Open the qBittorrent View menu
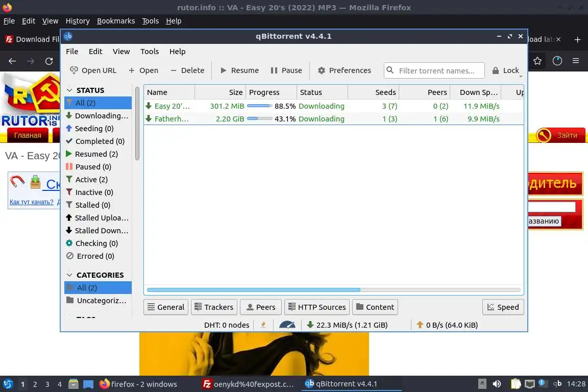588x392 pixels. click(x=121, y=52)
